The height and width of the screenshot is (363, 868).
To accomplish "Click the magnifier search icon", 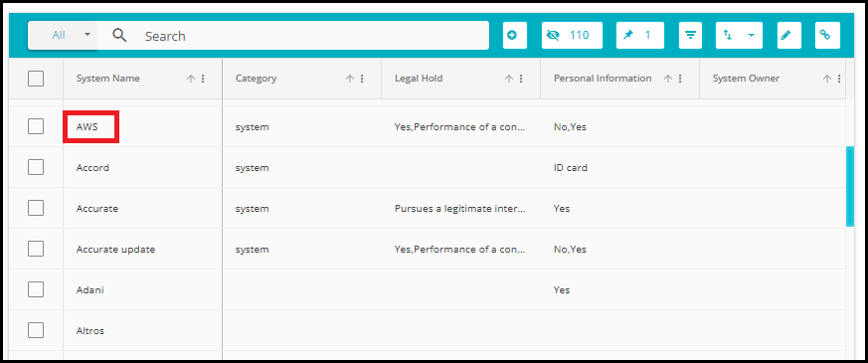I will click(x=119, y=36).
